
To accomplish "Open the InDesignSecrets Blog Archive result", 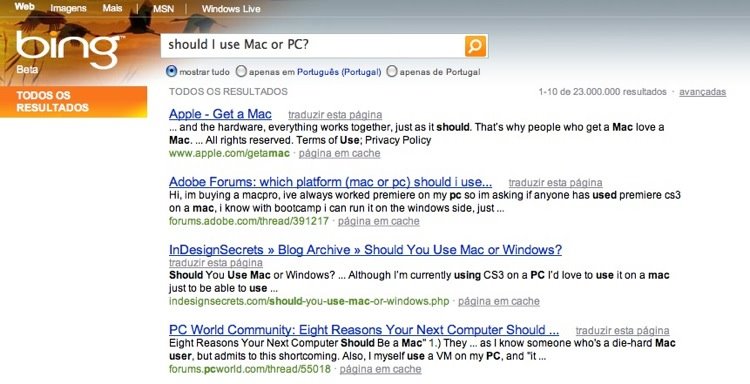I will click(365, 250).
